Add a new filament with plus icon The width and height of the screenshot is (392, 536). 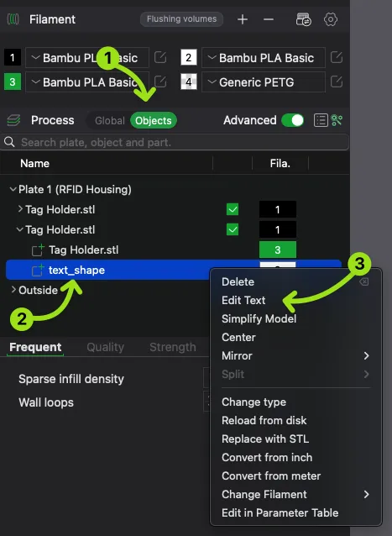click(243, 19)
